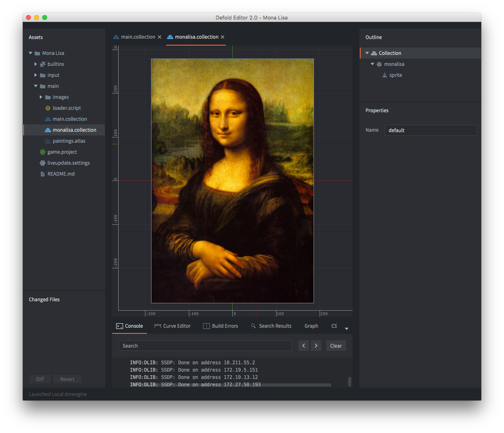Open the hidden bottom-panel tabs dropdown
Viewport: 504px width, 433px height.
click(346, 328)
